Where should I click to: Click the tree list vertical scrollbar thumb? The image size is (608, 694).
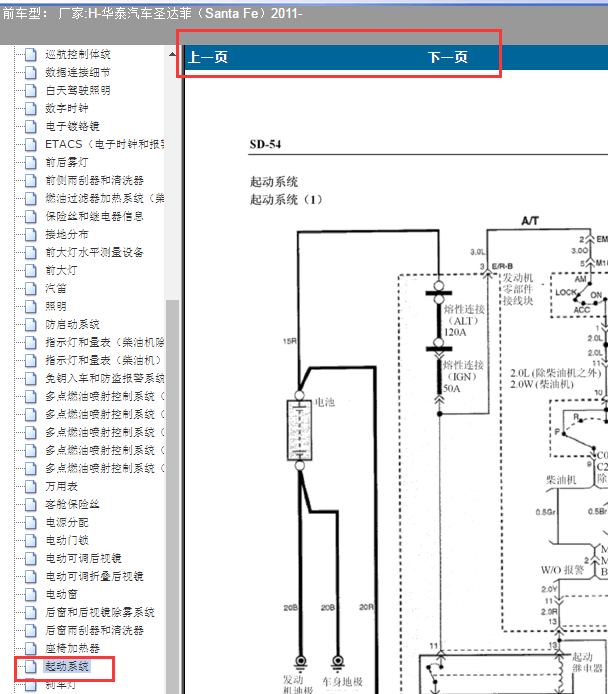172,497
